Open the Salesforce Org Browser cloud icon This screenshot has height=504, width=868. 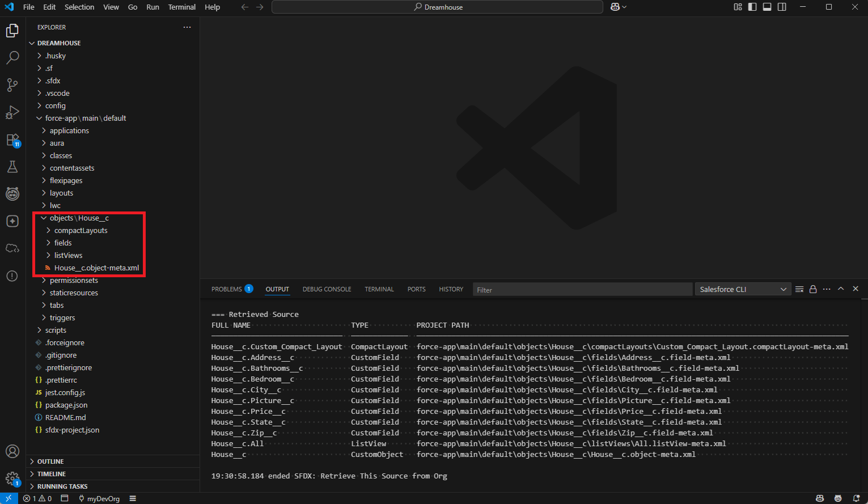(x=12, y=248)
